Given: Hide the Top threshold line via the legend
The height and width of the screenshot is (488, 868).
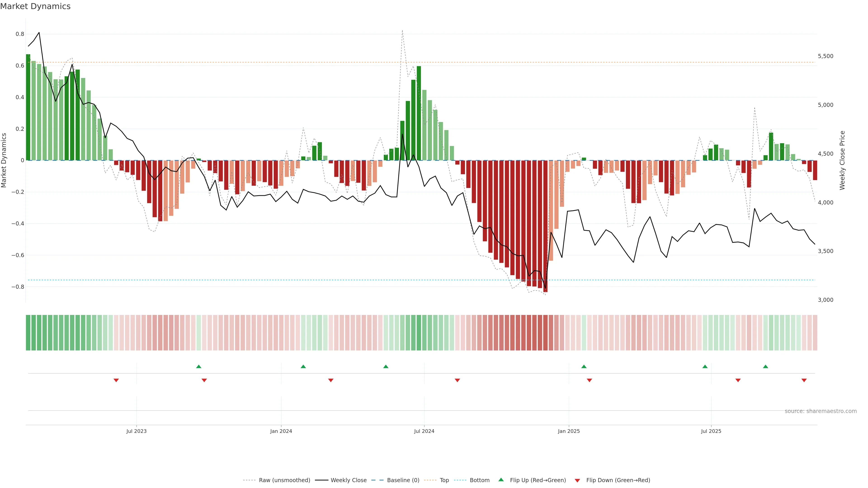Looking at the screenshot, I should click(x=444, y=480).
